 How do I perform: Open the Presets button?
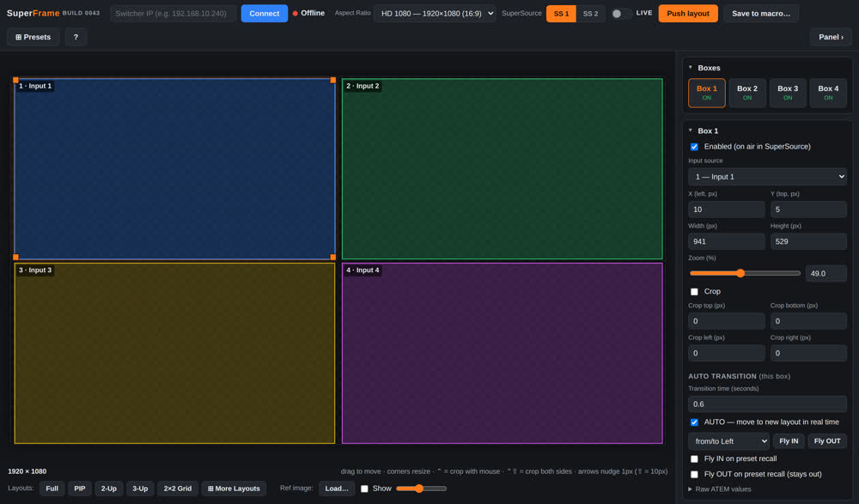pyautogui.click(x=33, y=37)
